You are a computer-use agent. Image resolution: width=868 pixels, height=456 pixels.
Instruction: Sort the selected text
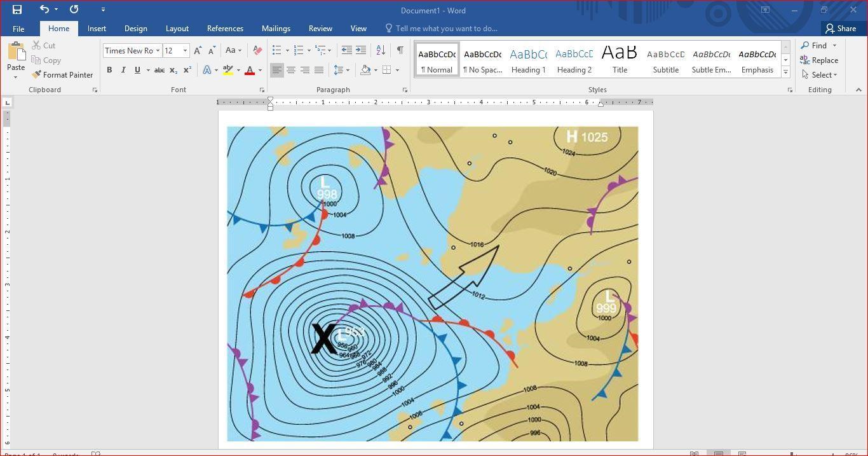[x=381, y=50]
